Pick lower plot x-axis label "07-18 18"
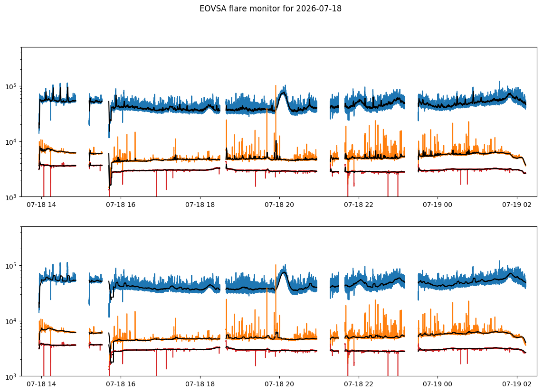Viewport: 543px width, 392px height. 200,384
